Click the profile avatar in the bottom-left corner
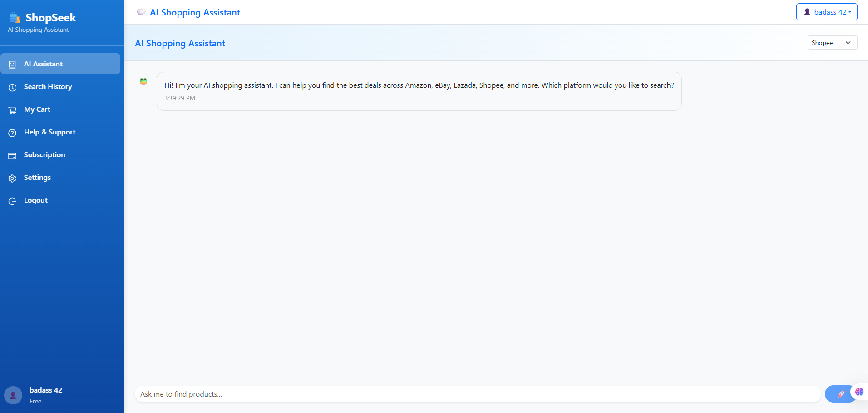Viewport: 868px width, 413px height. tap(13, 395)
